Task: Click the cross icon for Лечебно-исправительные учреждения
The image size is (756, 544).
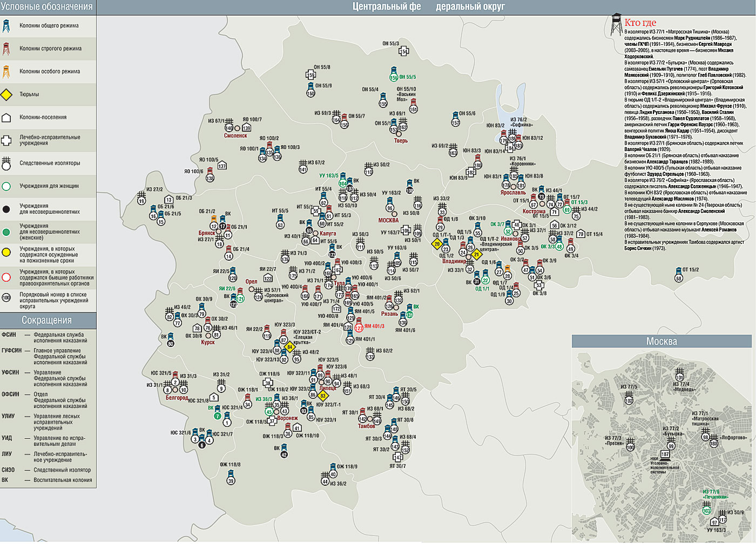Action: pyautogui.click(x=6, y=140)
